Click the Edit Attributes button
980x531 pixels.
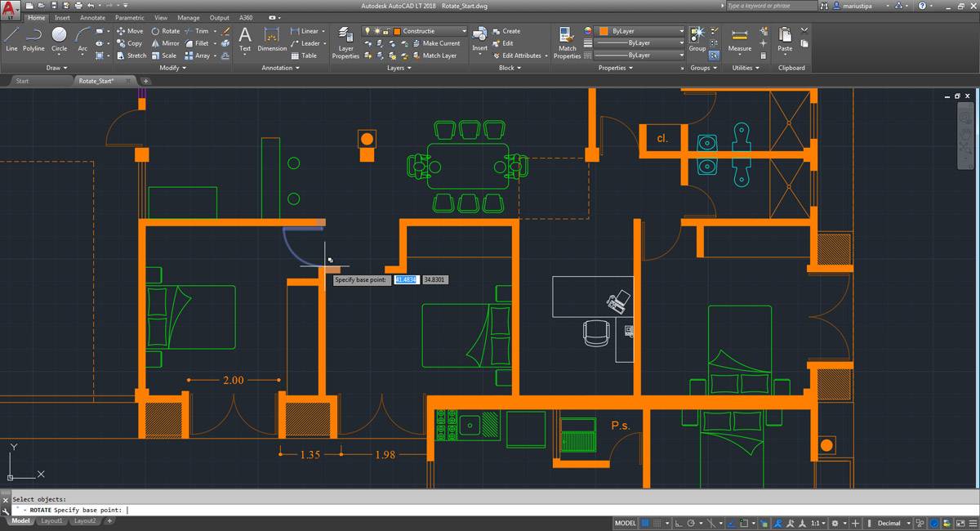pyautogui.click(x=517, y=56)
